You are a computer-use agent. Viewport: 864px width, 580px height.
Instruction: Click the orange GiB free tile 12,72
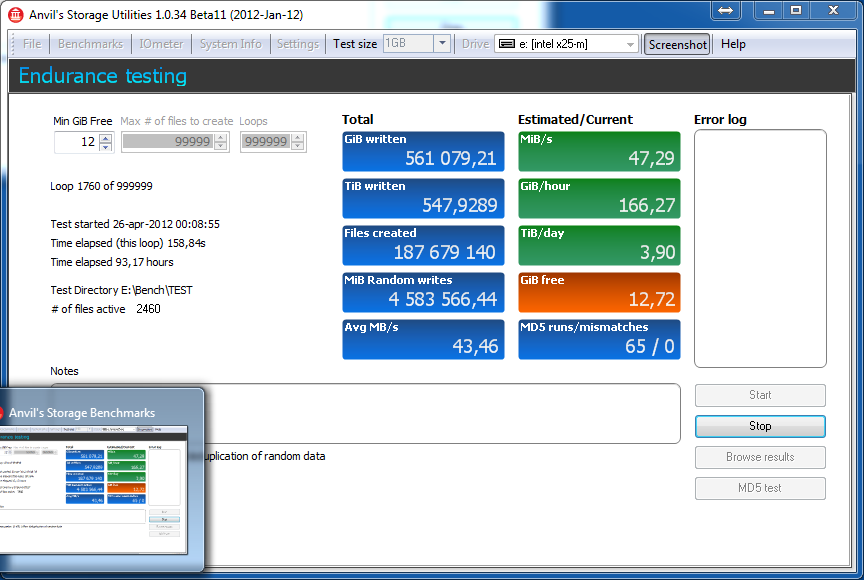599,292
